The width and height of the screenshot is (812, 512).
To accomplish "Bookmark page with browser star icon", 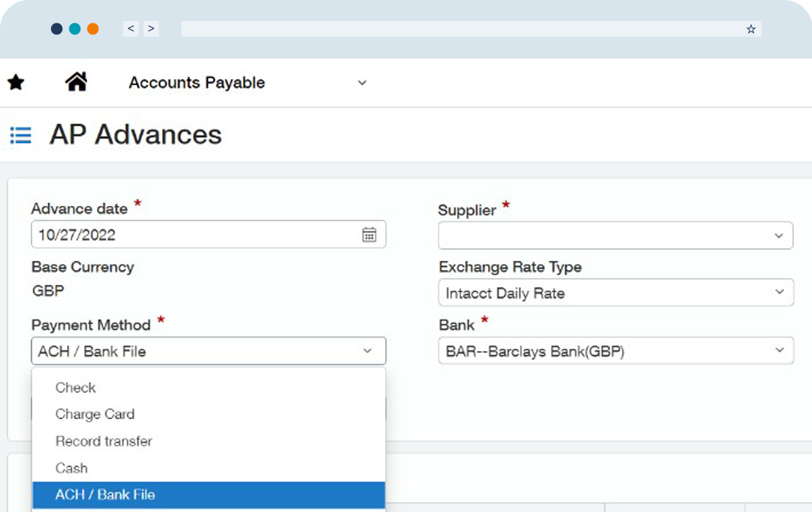I will 750,29.
